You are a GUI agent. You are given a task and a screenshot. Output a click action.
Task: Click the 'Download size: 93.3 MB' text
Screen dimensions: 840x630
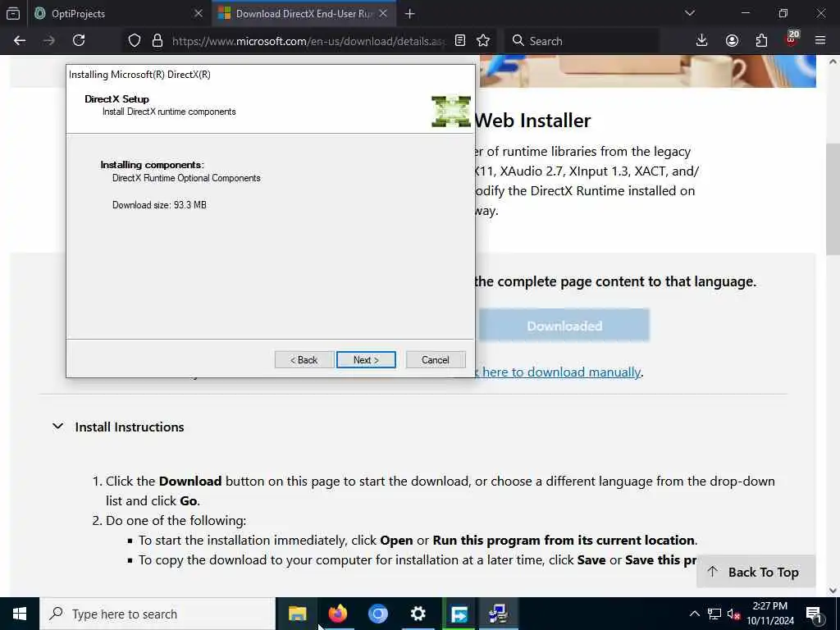tap(159, 204)
